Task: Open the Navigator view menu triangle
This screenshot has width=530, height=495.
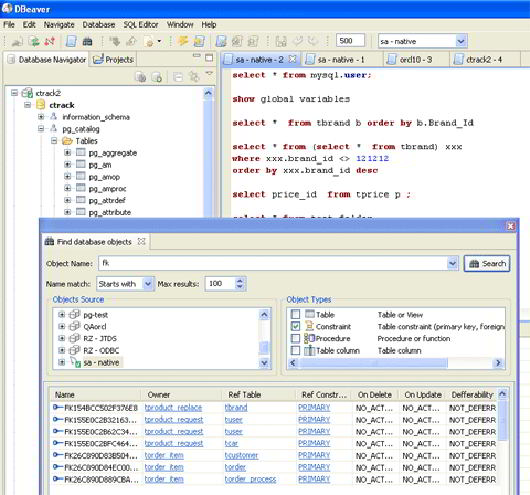Action: coord(209,73)
